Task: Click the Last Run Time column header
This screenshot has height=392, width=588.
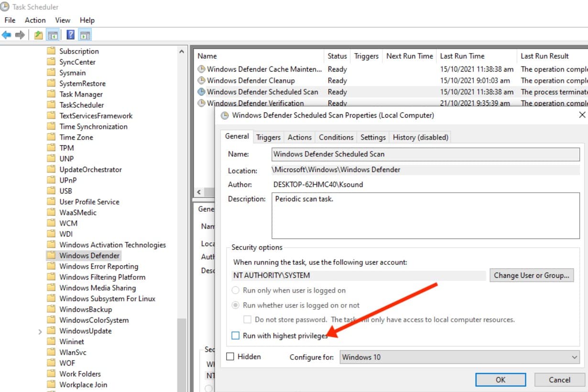Action: [x=477, y=56]
